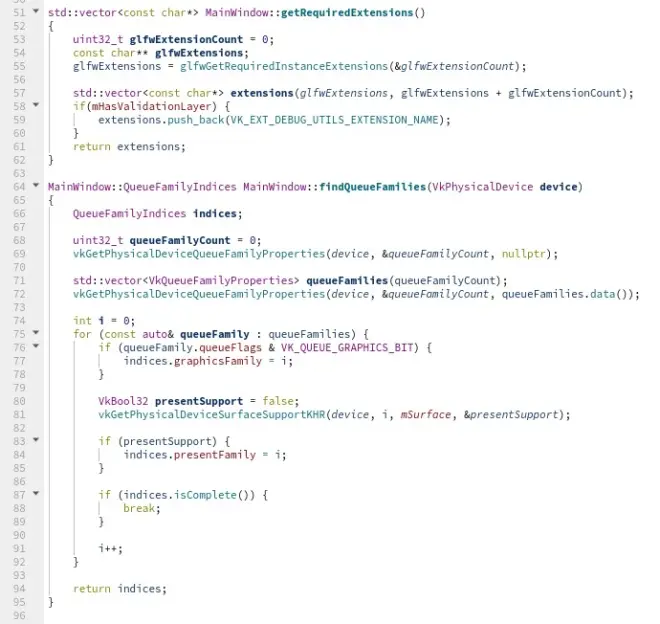Viewport: 660px width, 624px height.
Task: Click on getRequiredExtensions function name
Action: (x=347, y=13)
